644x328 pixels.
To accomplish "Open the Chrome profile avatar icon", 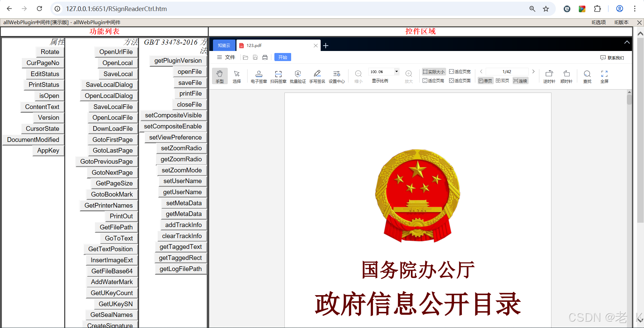I will (x=620, y=9).
